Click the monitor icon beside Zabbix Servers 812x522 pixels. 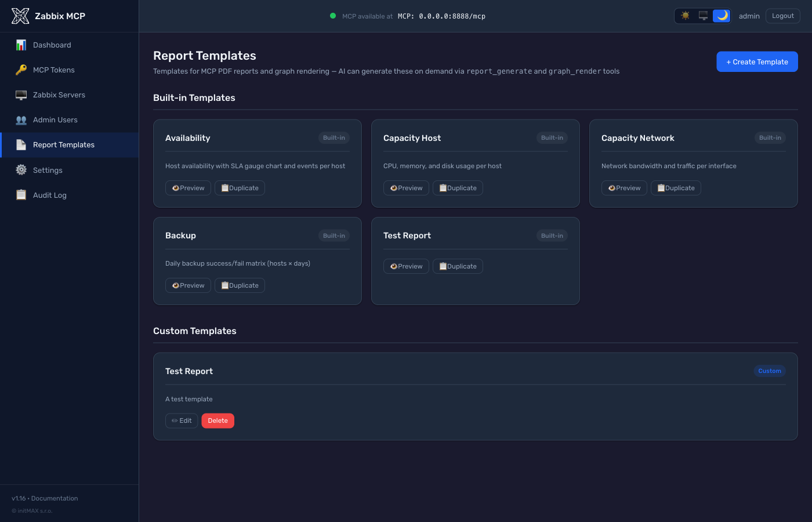point(21,95)
